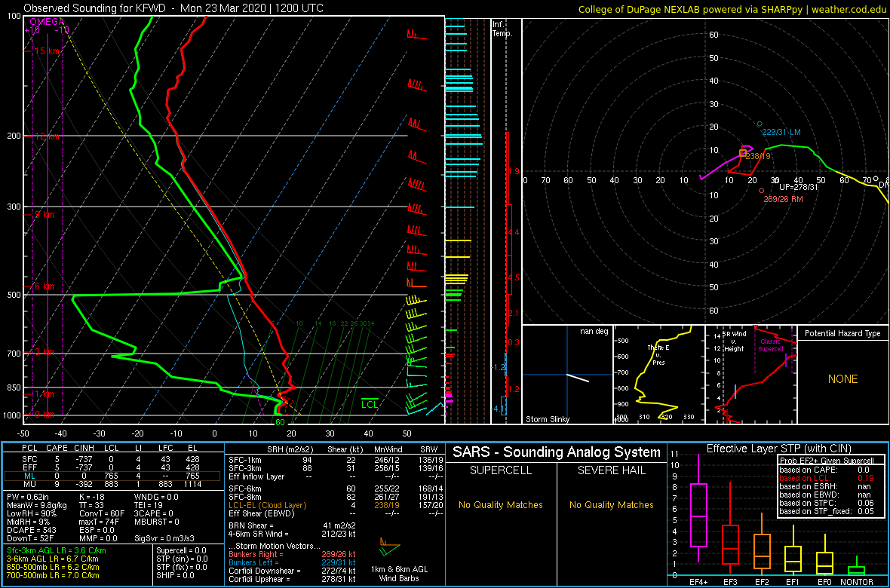
Task: Click 'No Quality Matches' under SEVERE HAIL
Action: (x=611, y=504)
